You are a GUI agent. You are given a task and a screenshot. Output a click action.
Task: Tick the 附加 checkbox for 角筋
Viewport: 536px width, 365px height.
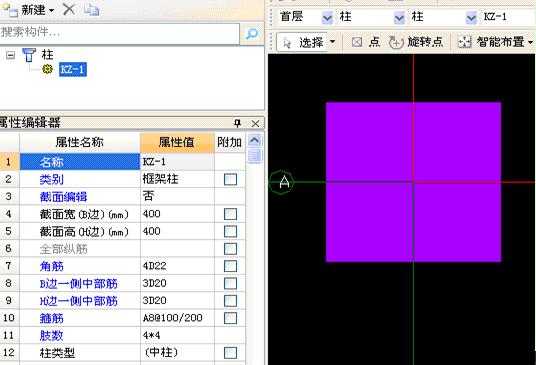click(230, 266)
